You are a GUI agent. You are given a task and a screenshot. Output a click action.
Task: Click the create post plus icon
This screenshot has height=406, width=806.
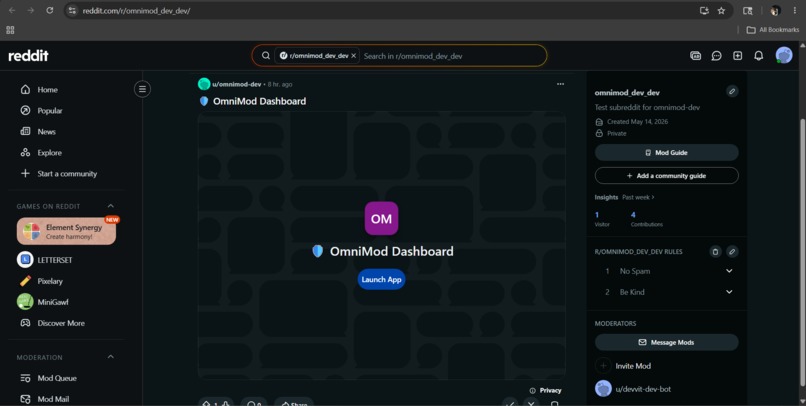coord(738,56)
